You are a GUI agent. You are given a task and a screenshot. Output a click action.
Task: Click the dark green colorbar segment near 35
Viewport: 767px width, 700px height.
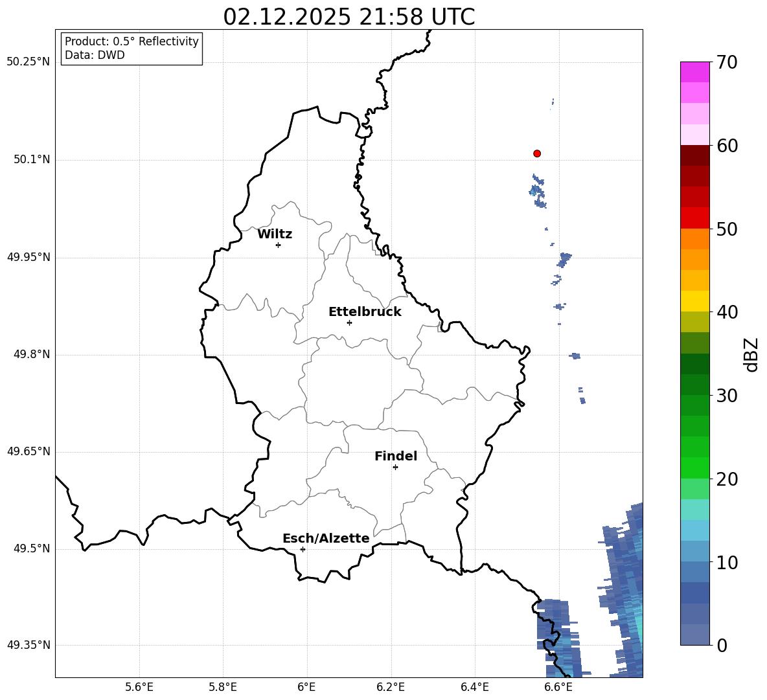(x=695, y=364)
